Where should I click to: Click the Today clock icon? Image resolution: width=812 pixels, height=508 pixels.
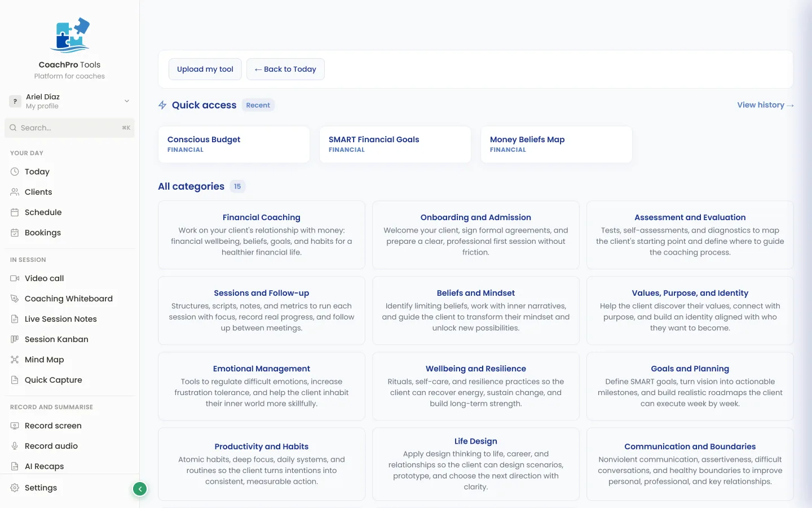coord(15,172)
